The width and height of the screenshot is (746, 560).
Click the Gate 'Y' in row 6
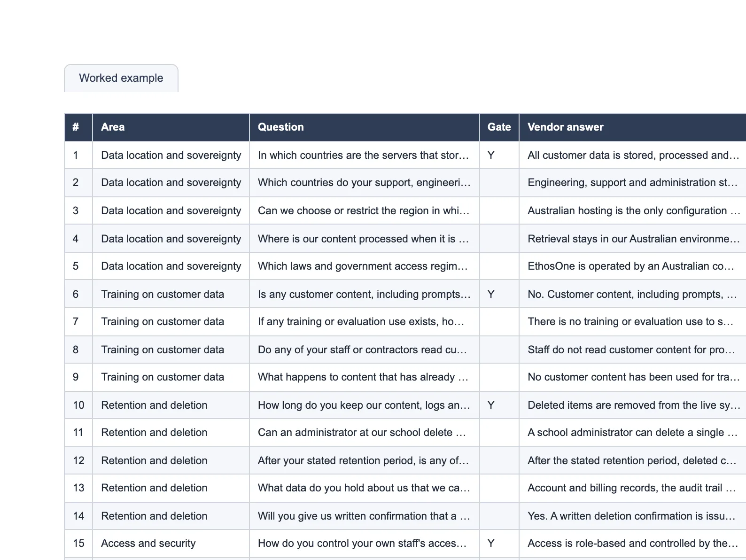[x=499, y=294]
